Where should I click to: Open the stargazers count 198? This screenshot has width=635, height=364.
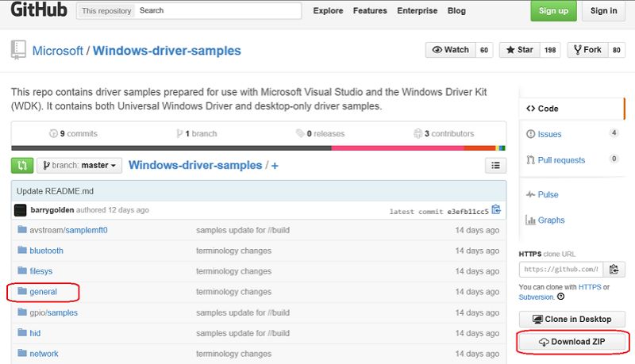tap(550, 50)
